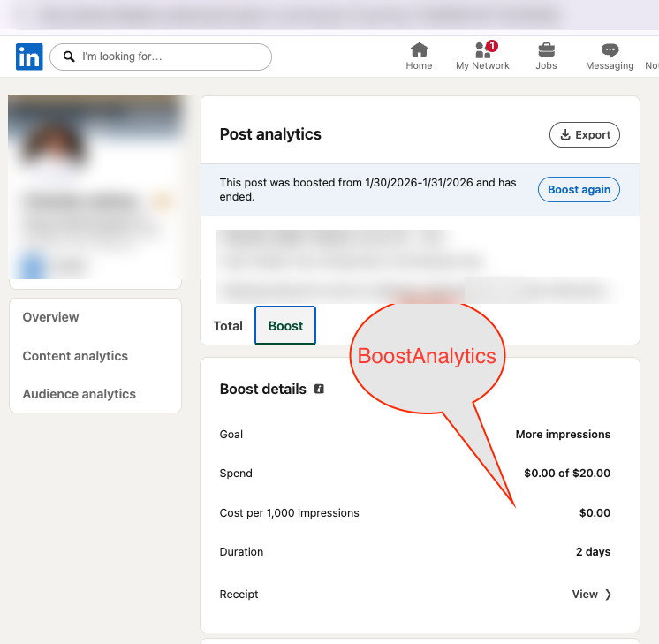Click the "Goal" row label
Screen dimensions: 659x644
tap(231, 435)
